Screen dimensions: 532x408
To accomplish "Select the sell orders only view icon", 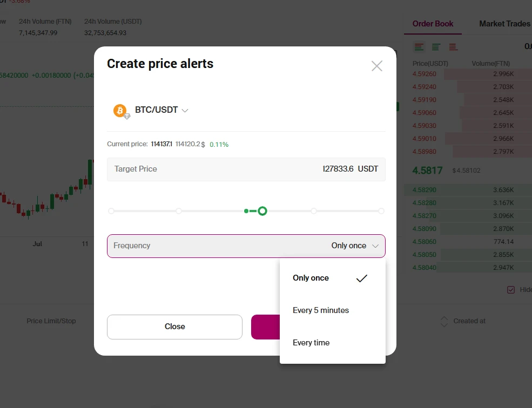I will [453, 47].
